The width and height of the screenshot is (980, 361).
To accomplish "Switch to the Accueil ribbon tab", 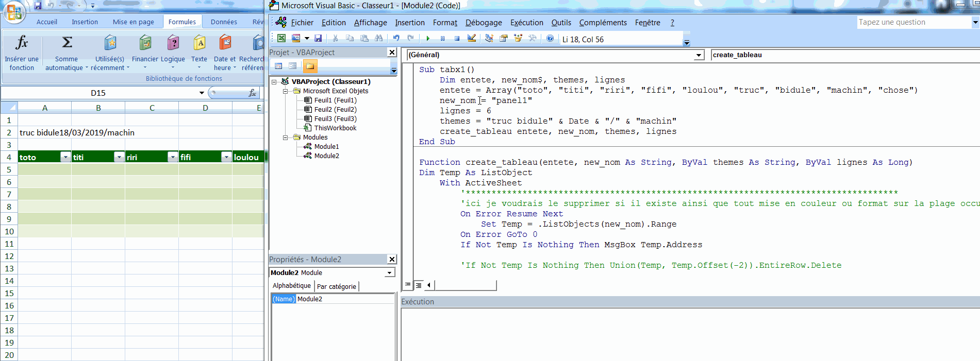I will 47,22.
